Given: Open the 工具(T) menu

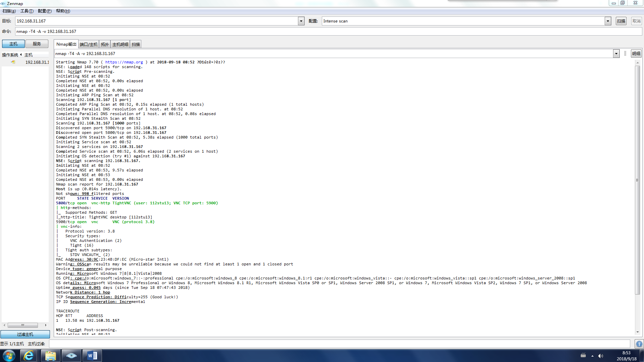Looking at the screenshot, I should point(27,11).
